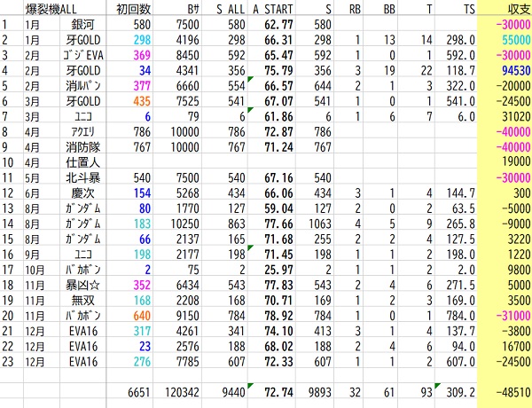
Task: Click the 初回数 value 298
Action: pyautogui.click(x=142, y=40)
